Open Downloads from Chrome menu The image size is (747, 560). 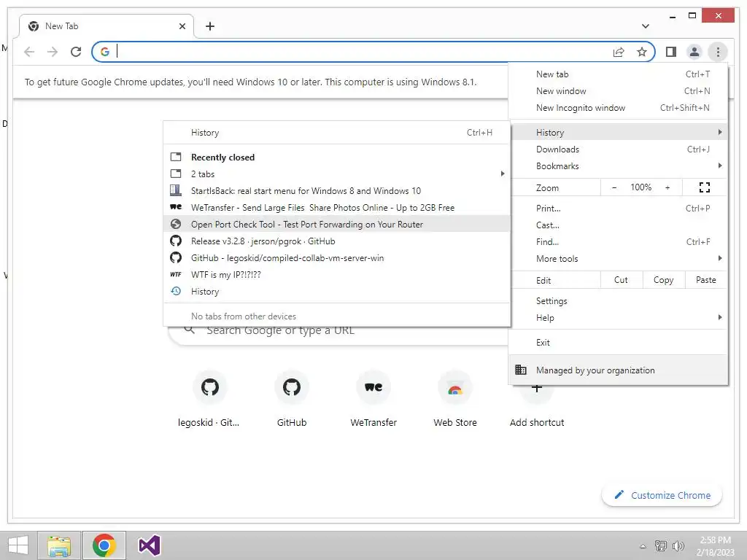coord(618,149)
